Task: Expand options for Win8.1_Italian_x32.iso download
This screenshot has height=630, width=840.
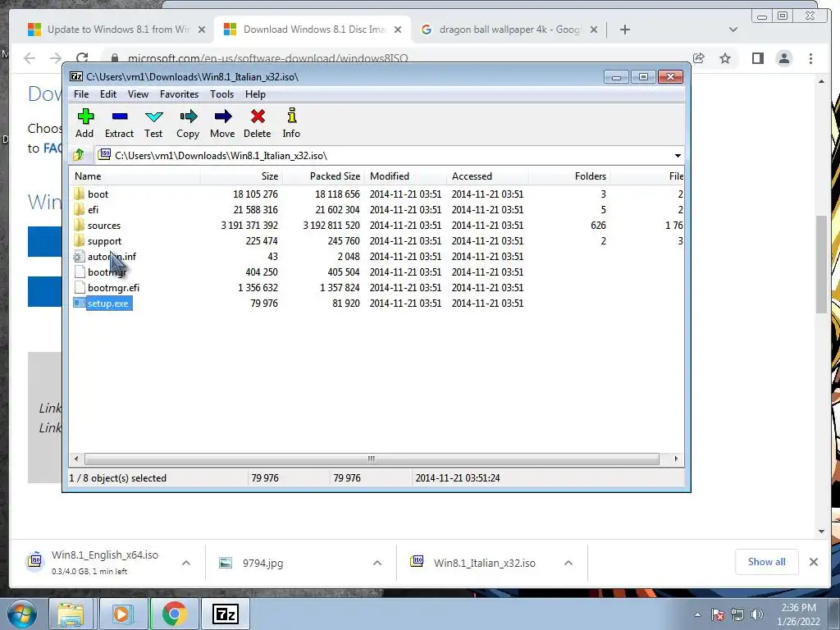Action: [568, 563]
